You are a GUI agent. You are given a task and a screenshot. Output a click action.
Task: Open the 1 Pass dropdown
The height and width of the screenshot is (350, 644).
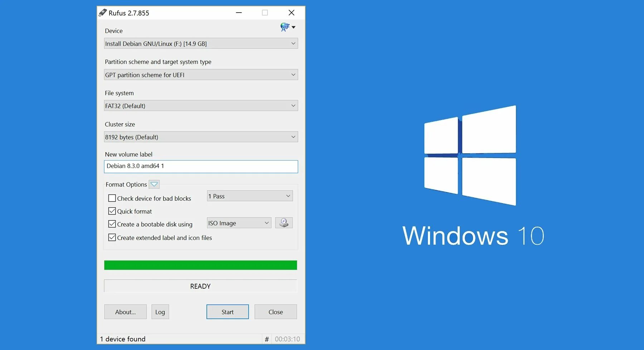(250, 196)
